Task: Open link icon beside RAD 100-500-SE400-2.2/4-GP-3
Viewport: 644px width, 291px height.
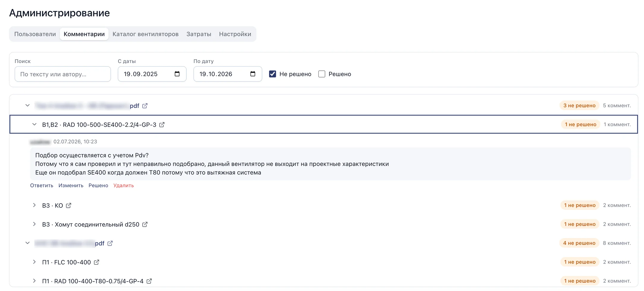Action: (x=162, y=125)
